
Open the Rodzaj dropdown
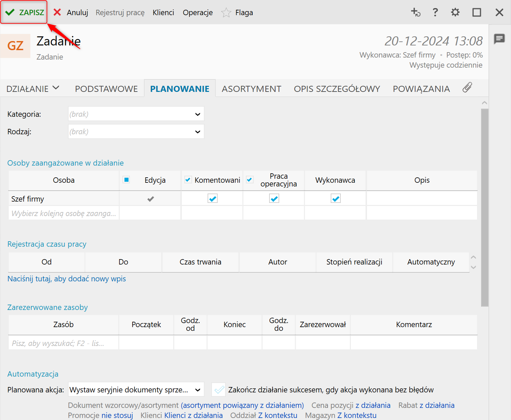[x=136, y=132]
